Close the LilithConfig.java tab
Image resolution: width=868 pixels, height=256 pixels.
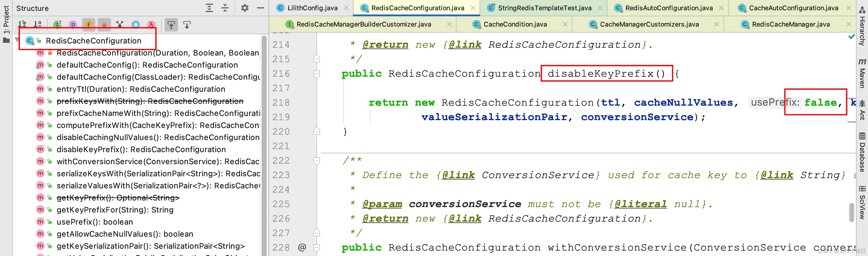(346, 8)
